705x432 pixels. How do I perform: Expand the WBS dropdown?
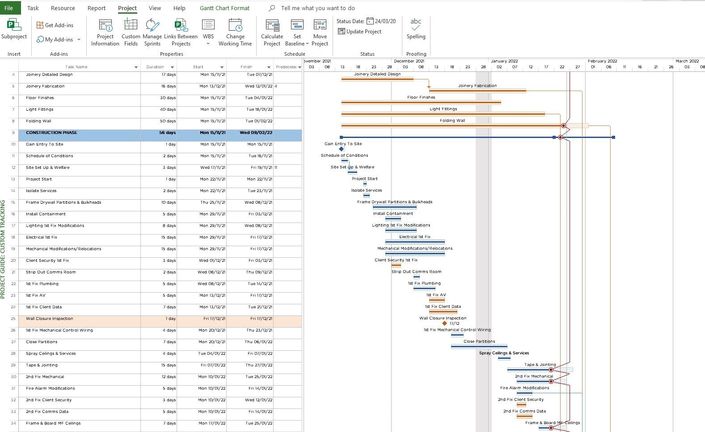point(208,44)
